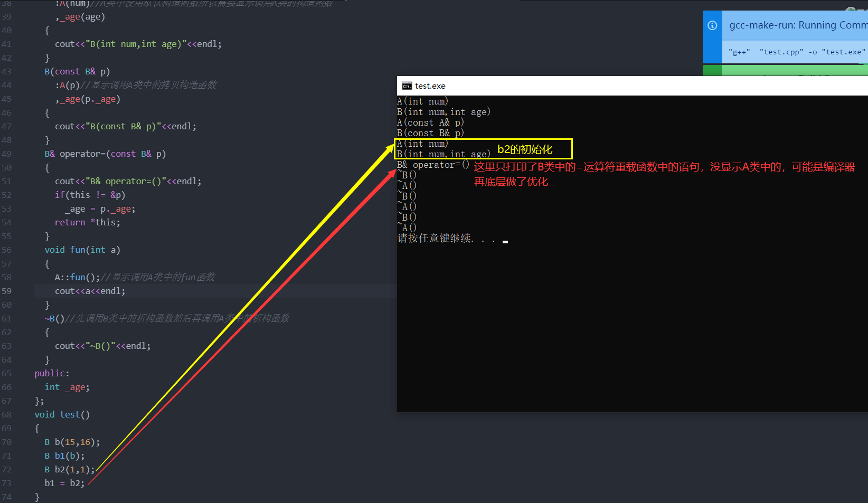Click 'B(const B& p)' console output line
Viewport: 868px width, 503px height.
point(431,133)
